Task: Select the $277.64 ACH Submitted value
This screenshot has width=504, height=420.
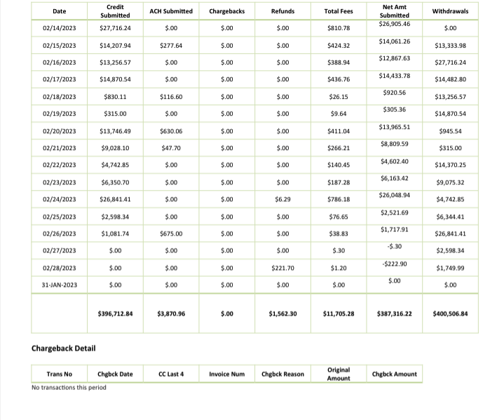Action: coord(170,46)
